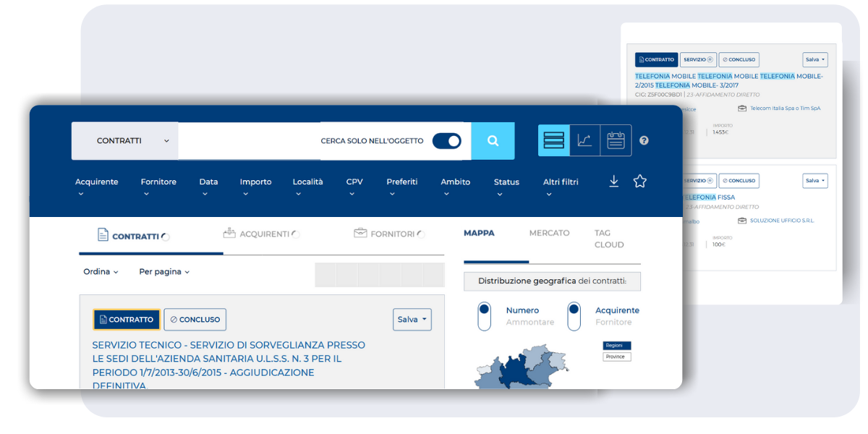Click the help question mark icon
Image resolution: width=868 pixels, height=434 pixels.
click(x=644, y=140)
